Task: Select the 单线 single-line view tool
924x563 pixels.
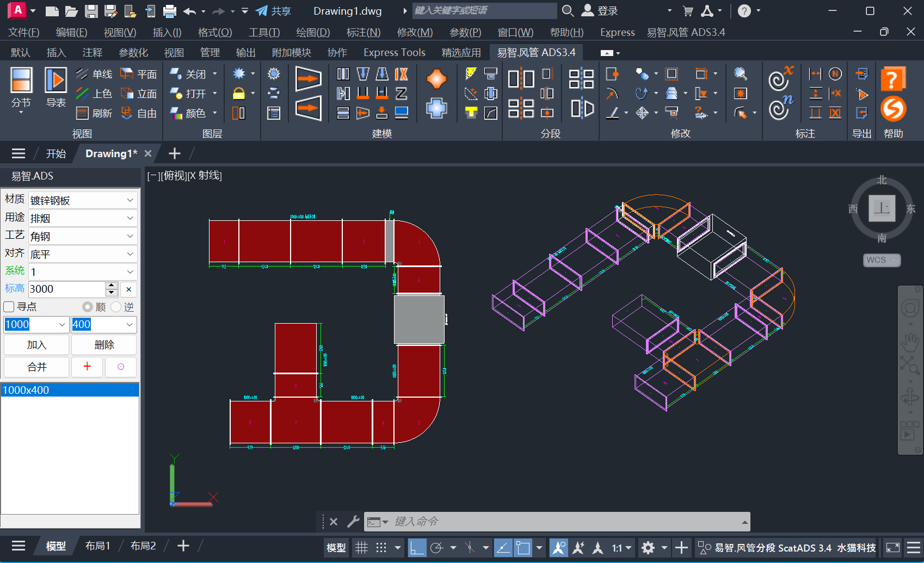Action: pos(94,74)
